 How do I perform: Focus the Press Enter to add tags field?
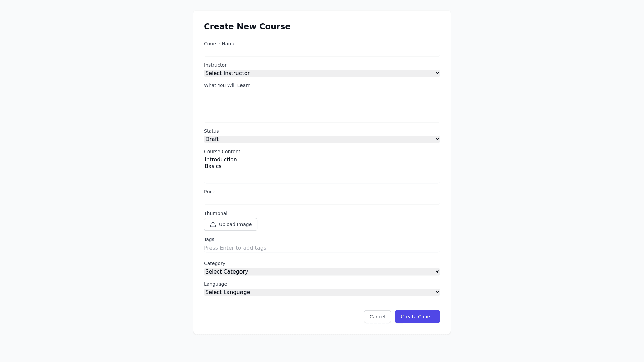(x=322, y=248)
